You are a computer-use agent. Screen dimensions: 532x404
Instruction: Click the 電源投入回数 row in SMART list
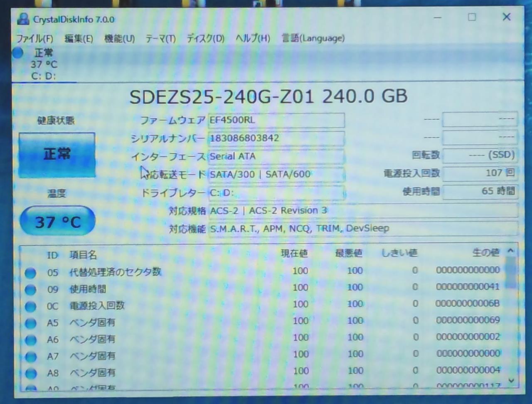(x=263, y=305)
